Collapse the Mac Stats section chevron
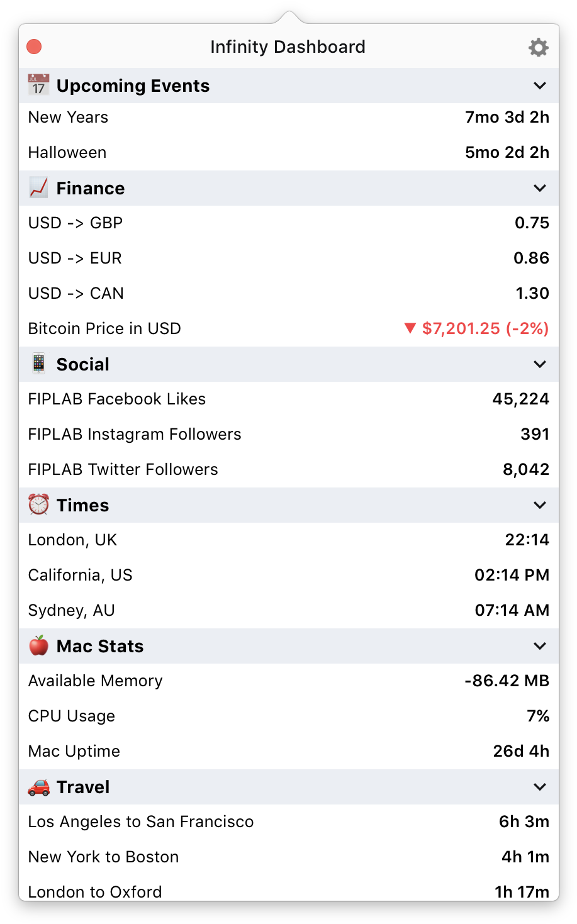The image size is (577, 924). coord(539,646)
